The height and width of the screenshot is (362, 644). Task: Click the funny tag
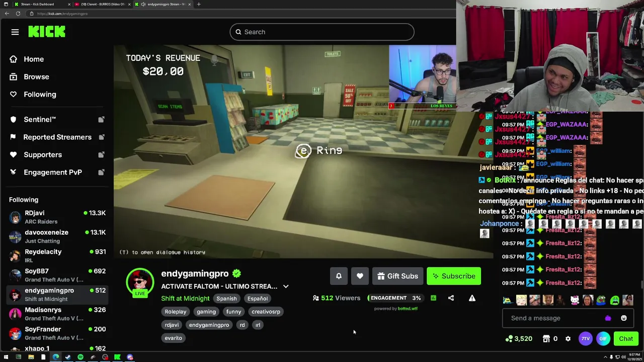233,312
